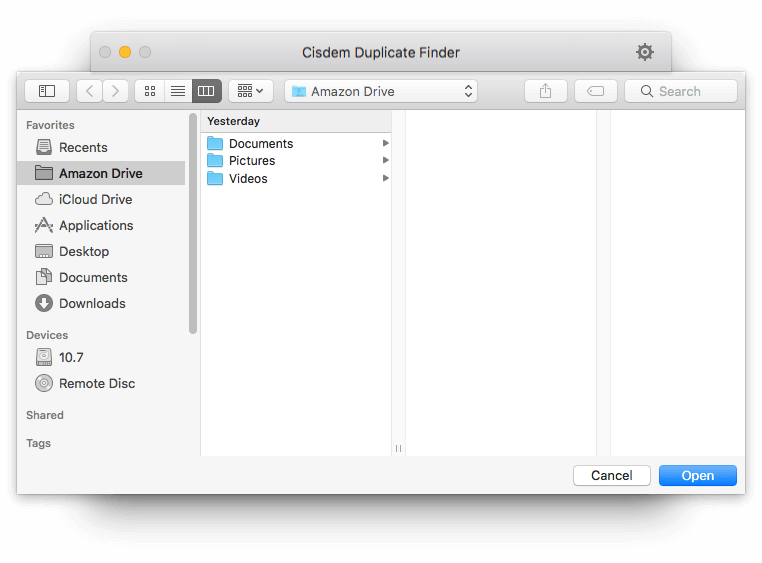Select Amazon Drive in the sidebar
The image size is (762, 563).
(101, 173)
